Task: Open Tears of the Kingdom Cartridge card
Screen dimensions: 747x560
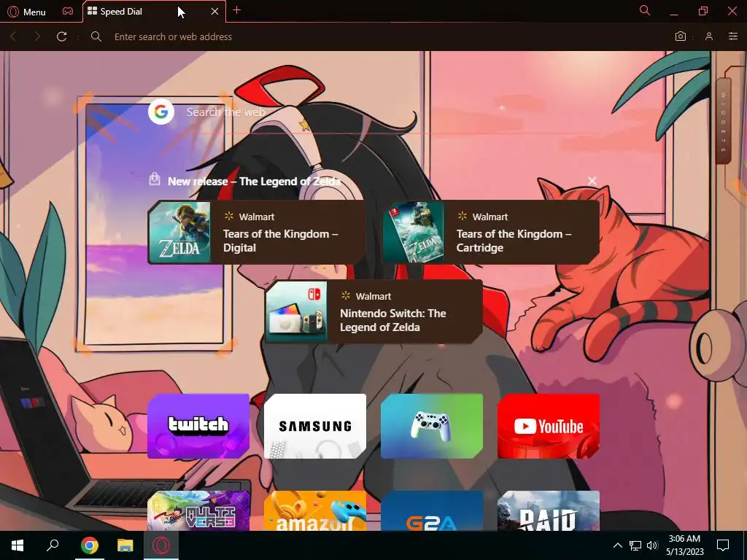Action: 491,233
